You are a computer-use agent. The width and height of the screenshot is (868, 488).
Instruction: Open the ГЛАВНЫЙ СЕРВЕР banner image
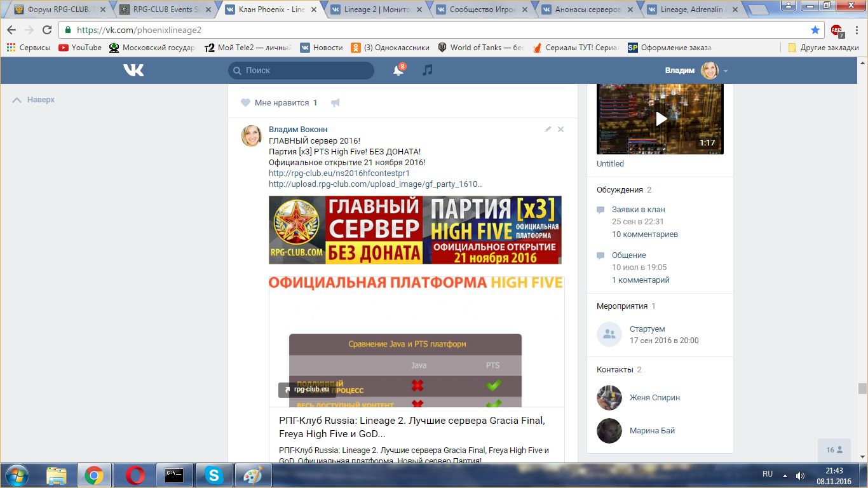[x=415, y=230]
